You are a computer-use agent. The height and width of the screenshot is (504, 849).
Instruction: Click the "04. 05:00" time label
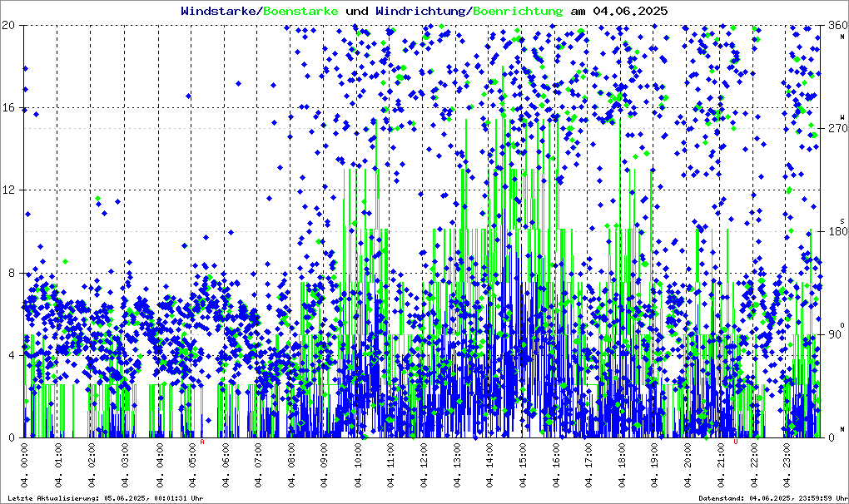point(191,466)
